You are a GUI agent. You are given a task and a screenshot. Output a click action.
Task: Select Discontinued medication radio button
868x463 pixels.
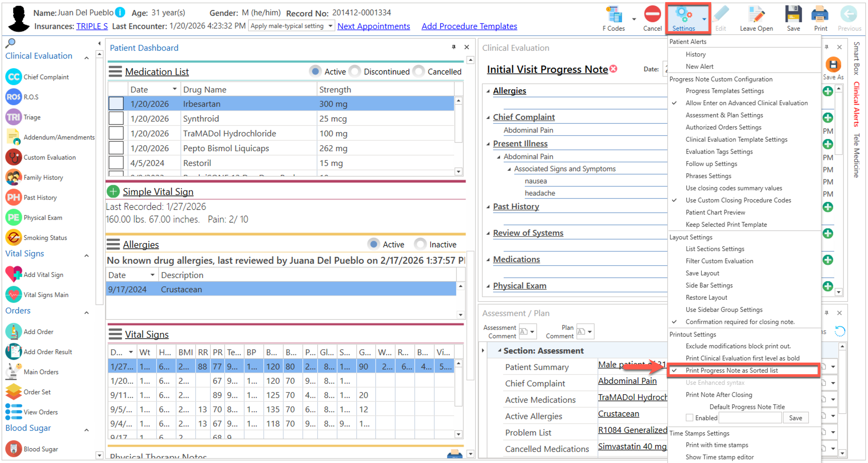pyautogui.click(x=355, y=72)
